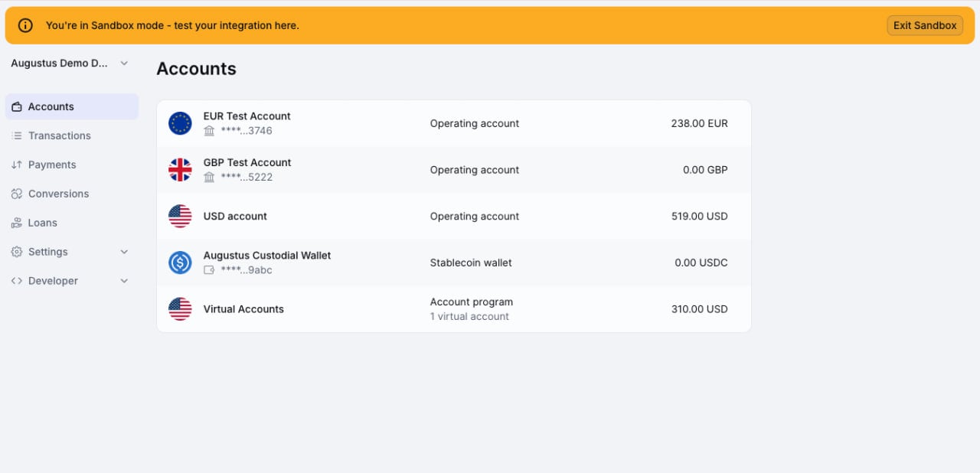Screen dimensions: 980x473
Task: Click Operating account label in USD account row
Action: pyautogui.click(x=475, y=217)
